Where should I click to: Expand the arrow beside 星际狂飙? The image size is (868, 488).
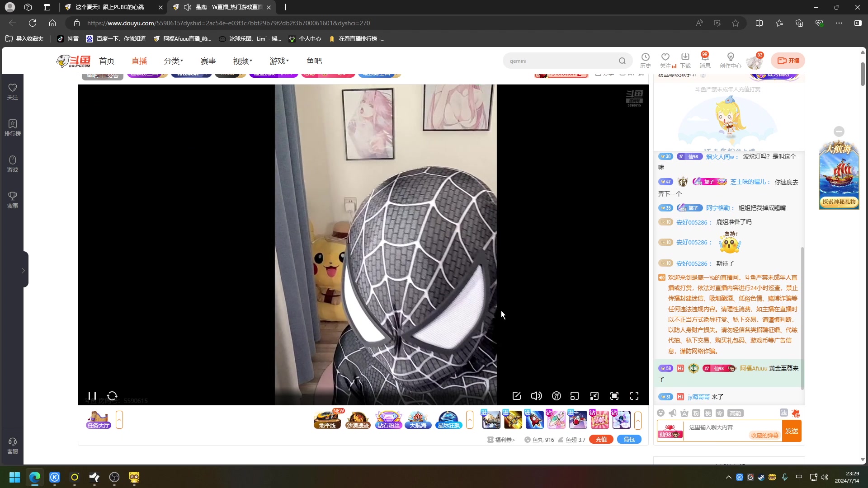pos(470,420)
